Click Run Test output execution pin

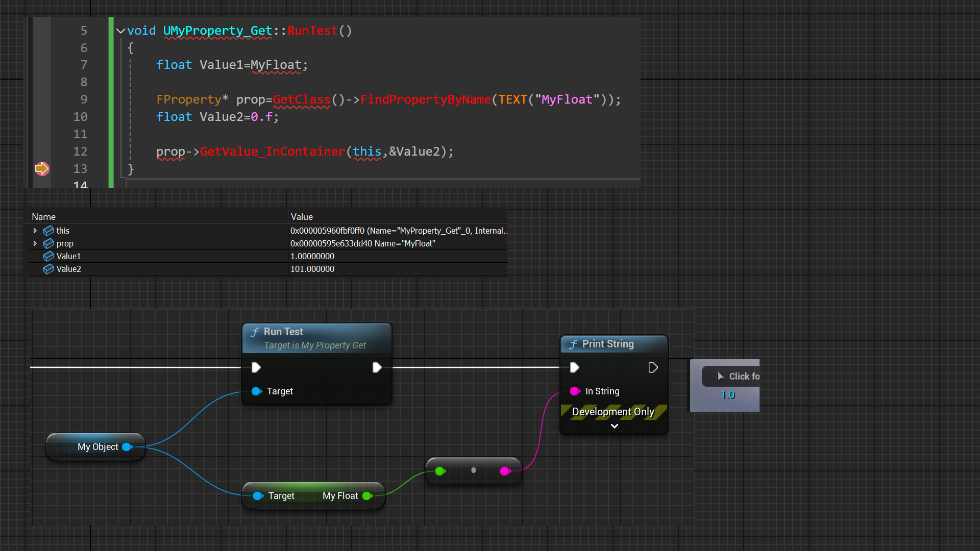click(377, 367)
